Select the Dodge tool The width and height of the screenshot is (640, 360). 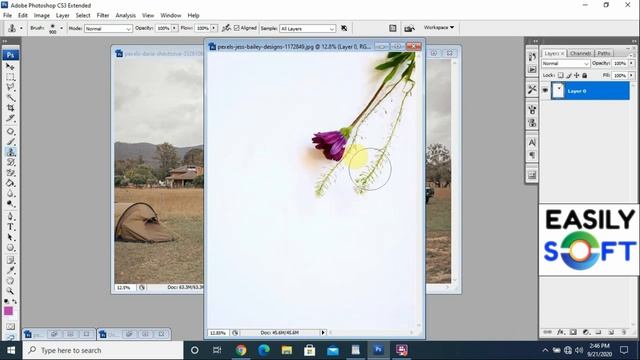coord(10,204)
